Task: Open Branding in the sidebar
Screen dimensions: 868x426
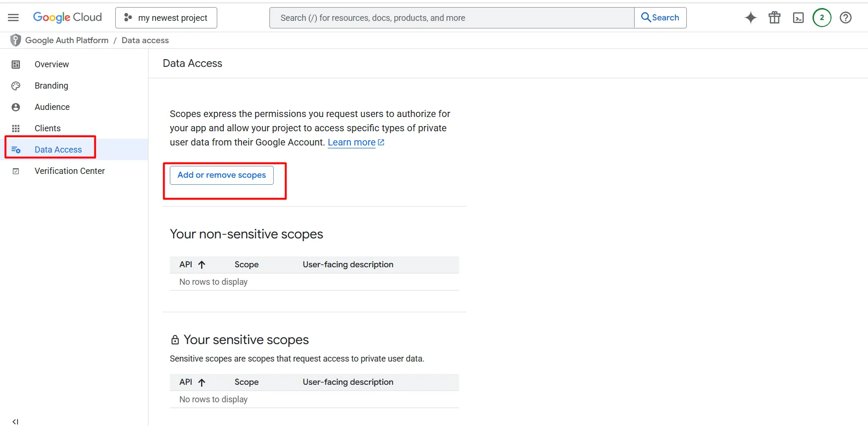Action: click(74, 86)
